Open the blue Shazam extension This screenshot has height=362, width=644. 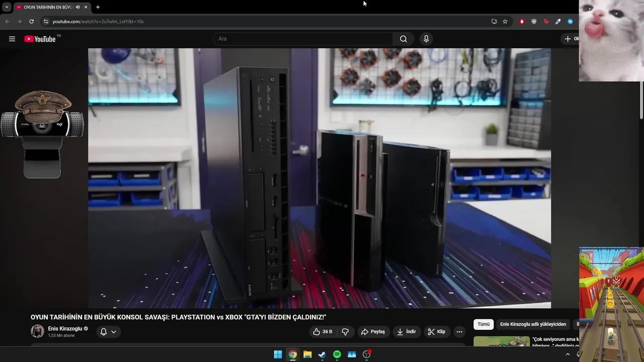(x=570, y=22)
